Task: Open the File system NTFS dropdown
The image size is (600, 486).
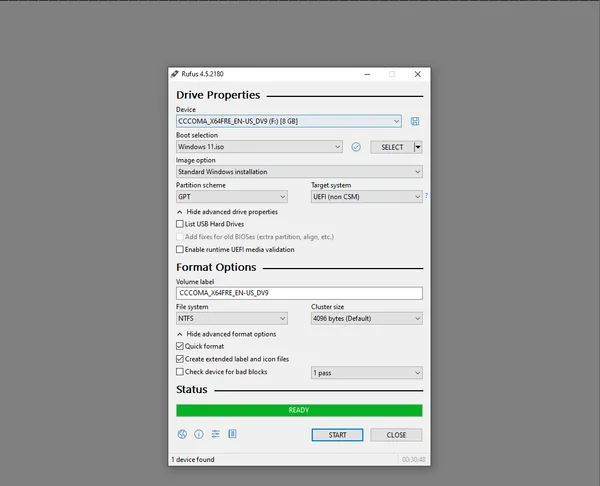Action: coord(232,318)
